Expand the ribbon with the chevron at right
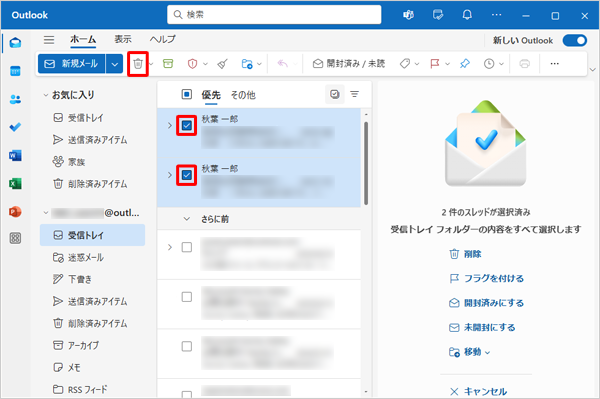Image resolution: width=600 pixels, height=399 pixels. [x=593, y=70]
